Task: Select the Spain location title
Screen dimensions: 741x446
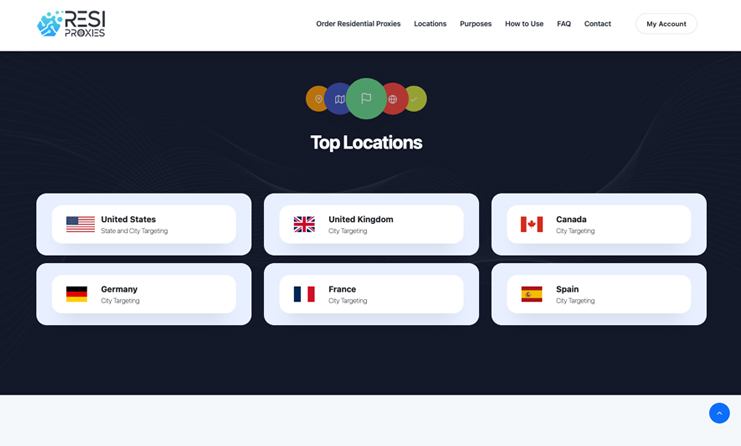Action: coord(567,289)
